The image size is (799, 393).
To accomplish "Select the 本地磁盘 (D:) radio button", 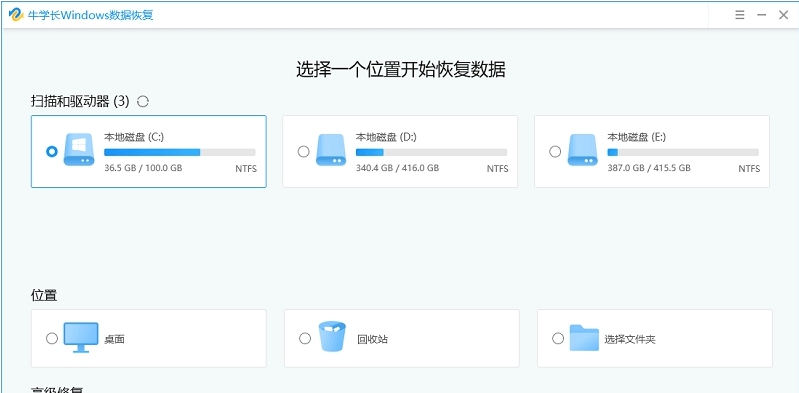I will point(303,151).
